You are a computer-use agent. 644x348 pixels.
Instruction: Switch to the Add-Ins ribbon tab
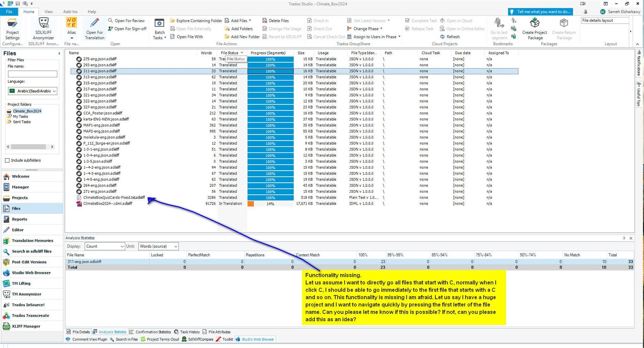pyautogui.click(x=70, y=12)
